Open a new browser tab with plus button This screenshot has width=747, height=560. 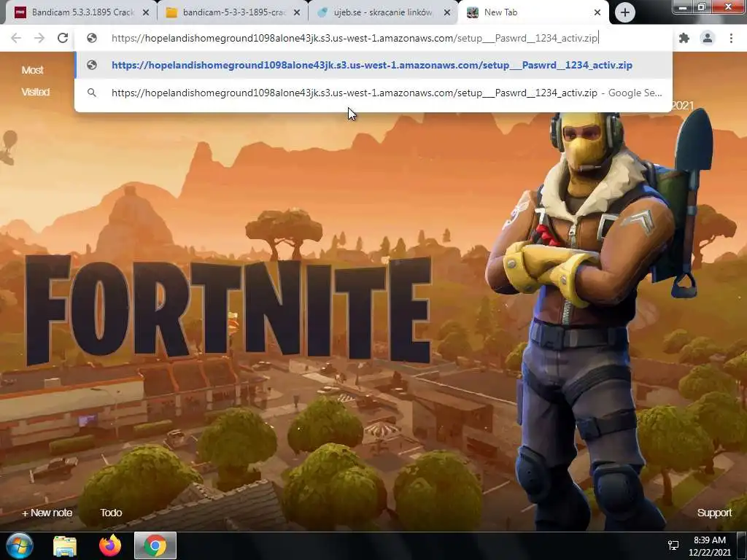pyautogui.click(x=624, y=12)
